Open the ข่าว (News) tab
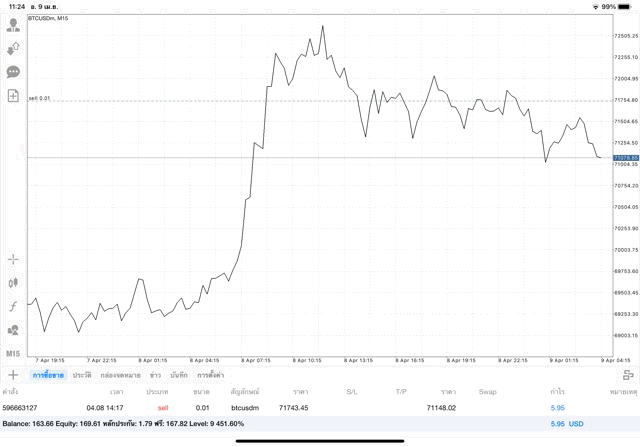 tap(155, 375)
